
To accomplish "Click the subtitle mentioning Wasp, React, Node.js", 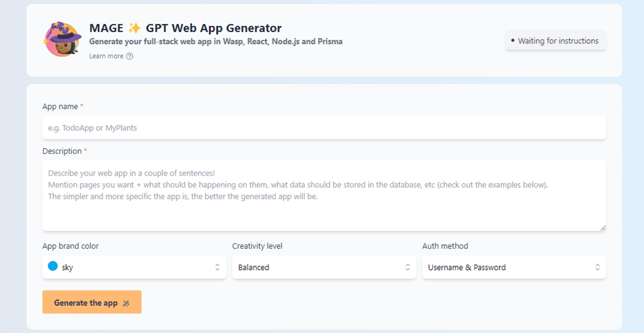I will pyautogui.click(x=216, y=42).
